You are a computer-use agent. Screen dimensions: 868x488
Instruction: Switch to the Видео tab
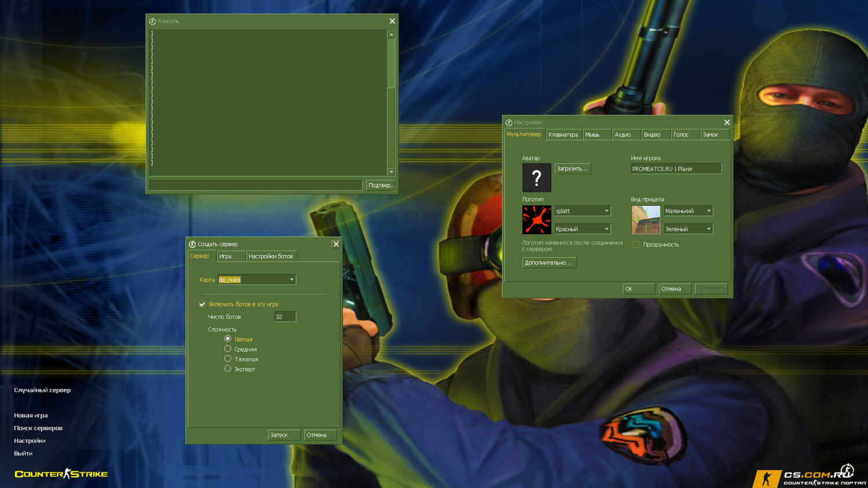(x=656, y=135)
